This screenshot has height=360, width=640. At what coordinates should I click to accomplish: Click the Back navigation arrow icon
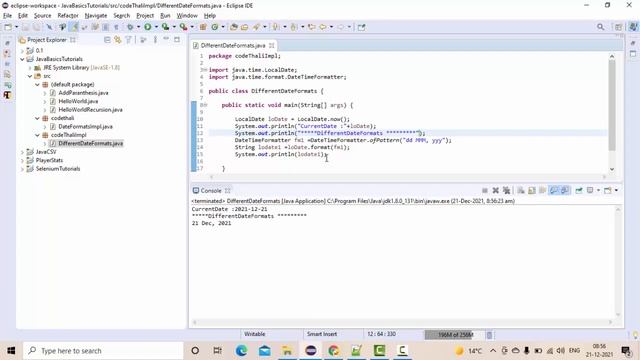323,27
